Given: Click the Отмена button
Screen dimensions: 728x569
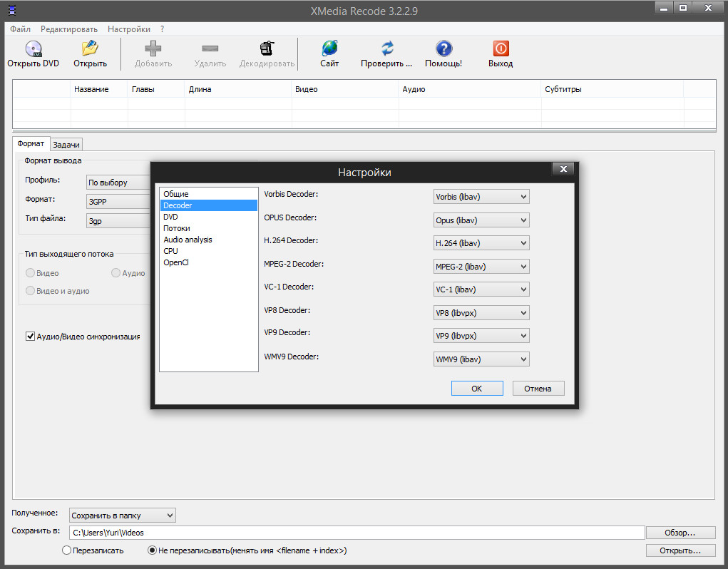Looking at the screenshot, I should (538, 389).
